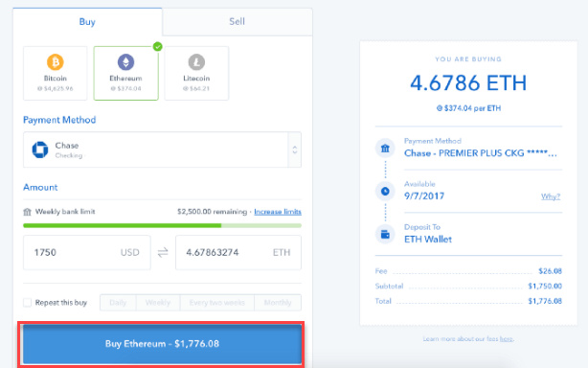This screenshot has height=368, width=588.
Task: Click the Subtotal value $1,750.00
Action: click(545, 287)
